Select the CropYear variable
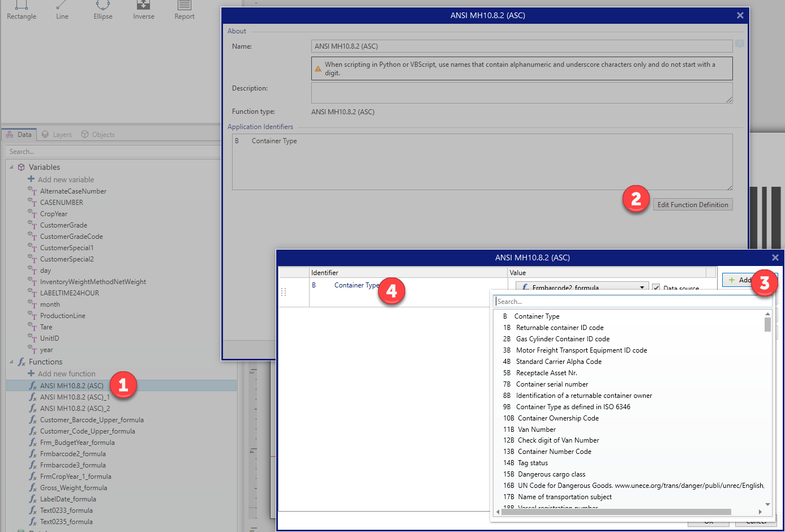 click(53, 214)
